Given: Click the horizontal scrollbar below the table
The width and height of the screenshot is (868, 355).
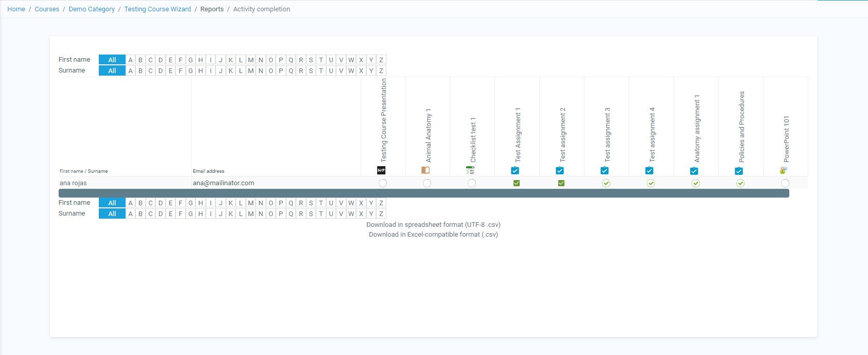Looking at the screenshot, I should pyautogui.click(x=423, y=193).
